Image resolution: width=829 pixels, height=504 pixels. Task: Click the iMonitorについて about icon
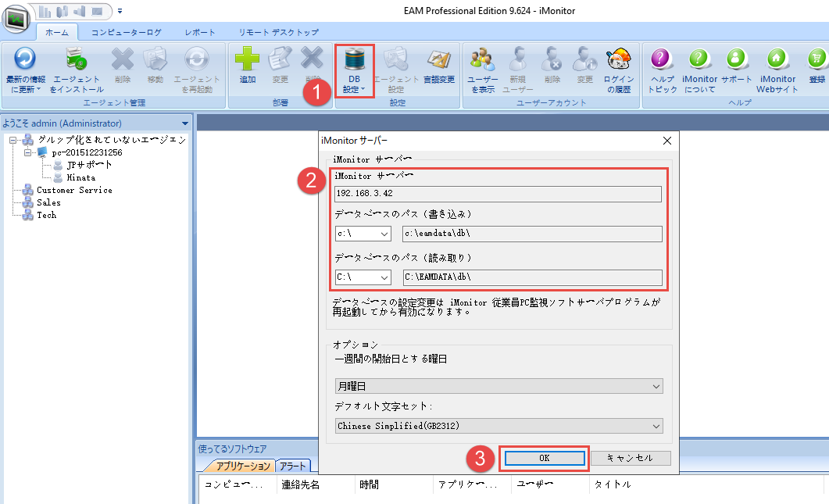point(699,59)
